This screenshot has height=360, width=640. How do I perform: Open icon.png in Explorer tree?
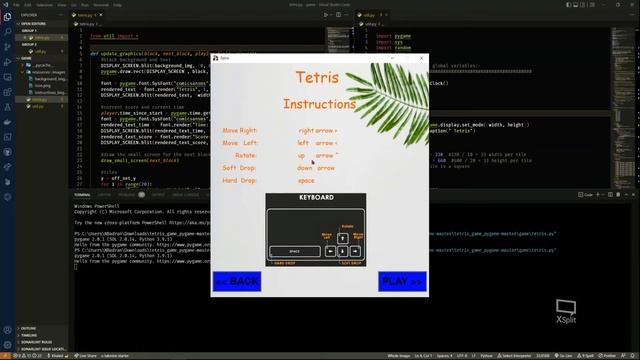click(x=42, y=86)
